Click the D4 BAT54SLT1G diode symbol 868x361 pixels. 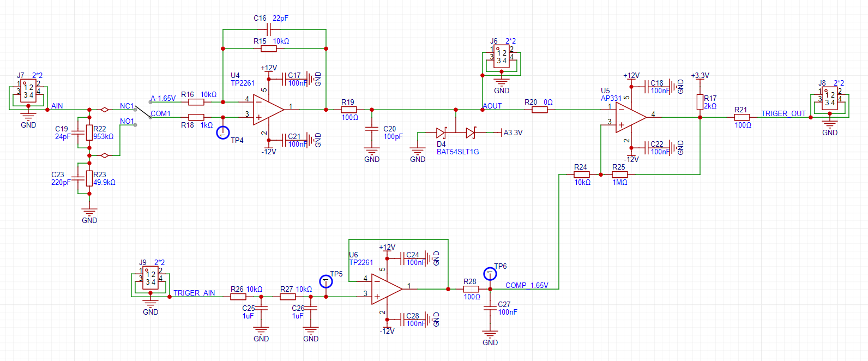coord(456,133)
